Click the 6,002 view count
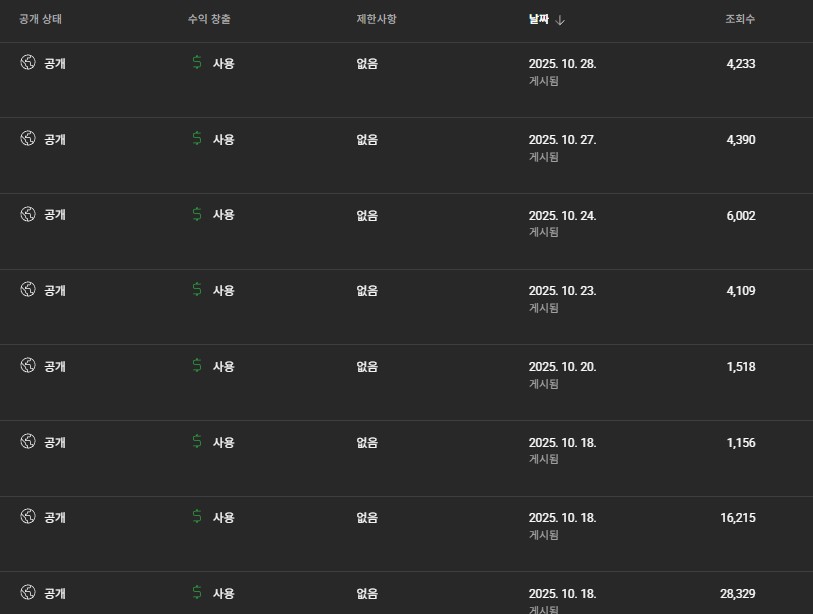The width and height of the screenshot is (813, 614). [x=740, y=214]
